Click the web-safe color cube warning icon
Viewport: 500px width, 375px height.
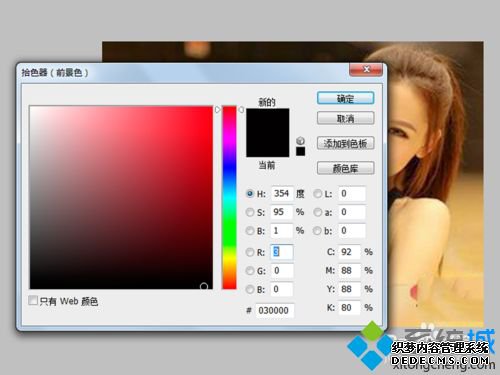coord(300,140)
